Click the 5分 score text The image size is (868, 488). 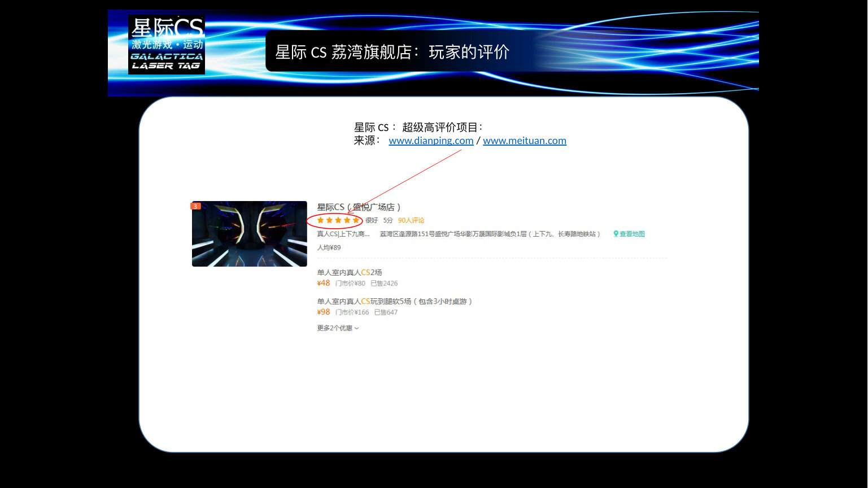(x=388, y=220)
